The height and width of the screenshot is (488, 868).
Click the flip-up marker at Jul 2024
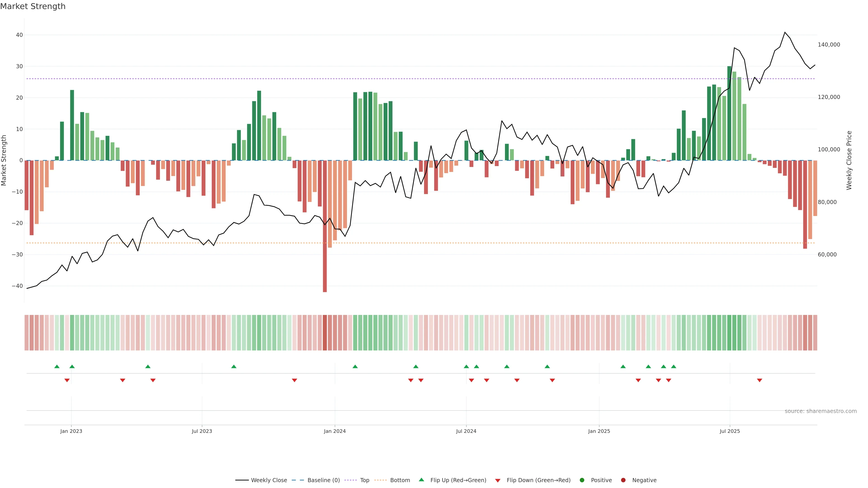pyautogui.click(x=466, y=366)
